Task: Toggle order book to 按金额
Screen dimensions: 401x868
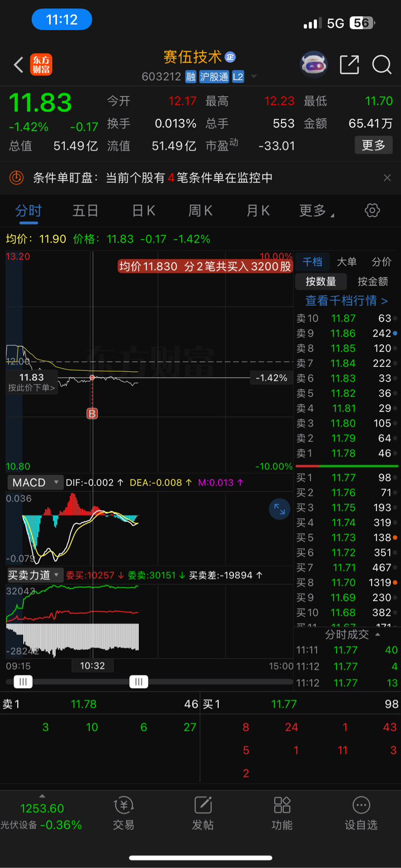Action: click(373, 281)
